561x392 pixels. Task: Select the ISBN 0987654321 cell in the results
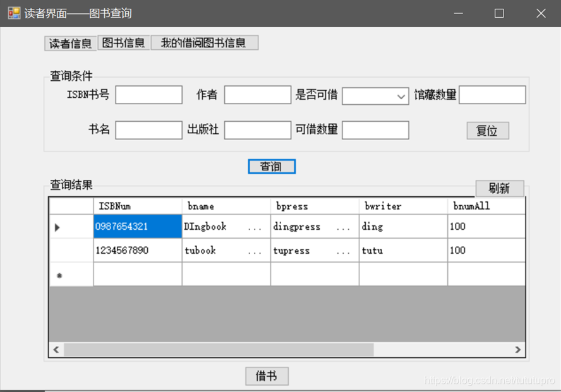click(x=136, y=227)
